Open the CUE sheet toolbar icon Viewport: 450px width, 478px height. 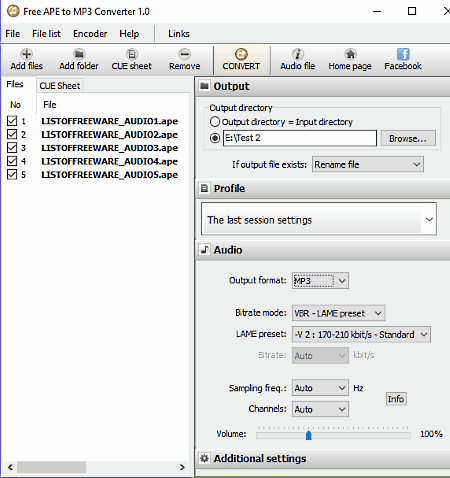(132, 54)
